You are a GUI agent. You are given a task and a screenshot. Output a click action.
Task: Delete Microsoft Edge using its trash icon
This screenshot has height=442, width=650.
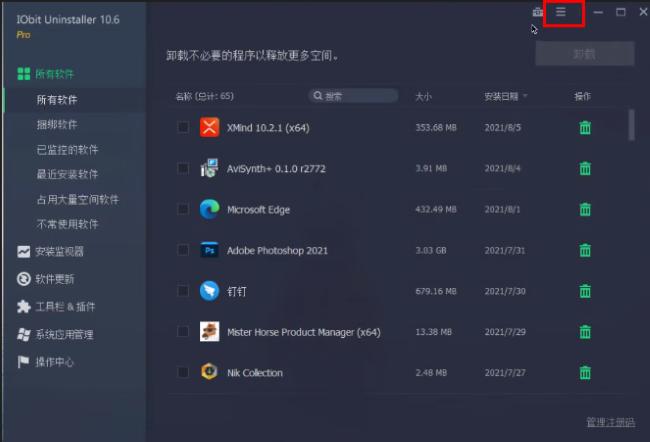(585, 210)
